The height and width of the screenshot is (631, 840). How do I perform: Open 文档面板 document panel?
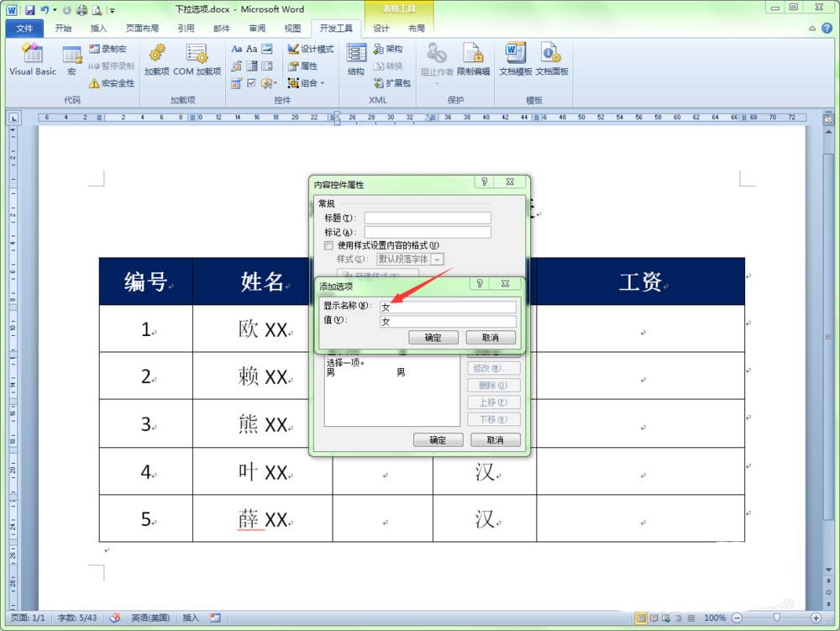(551, 60)
